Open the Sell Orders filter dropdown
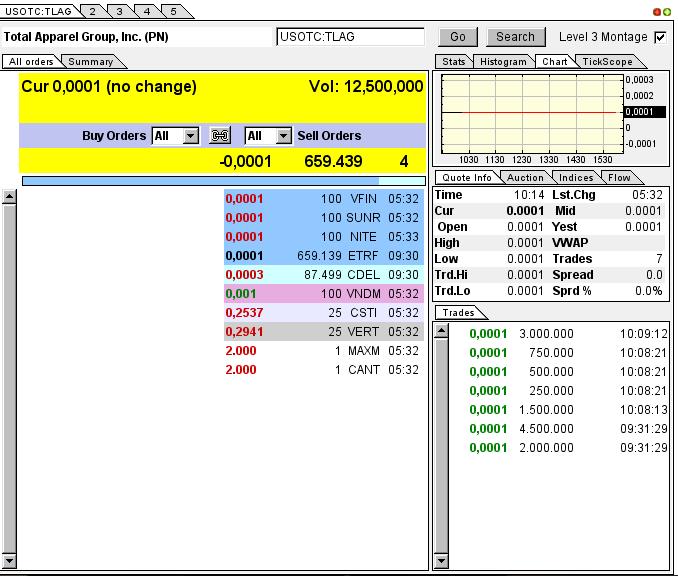Image resolution: width=678 pixels, height=576 pixels. (283, 136)
